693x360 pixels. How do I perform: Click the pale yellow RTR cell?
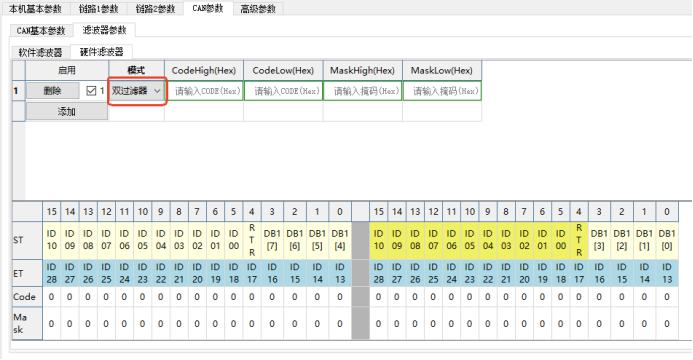tap(251, 240)
